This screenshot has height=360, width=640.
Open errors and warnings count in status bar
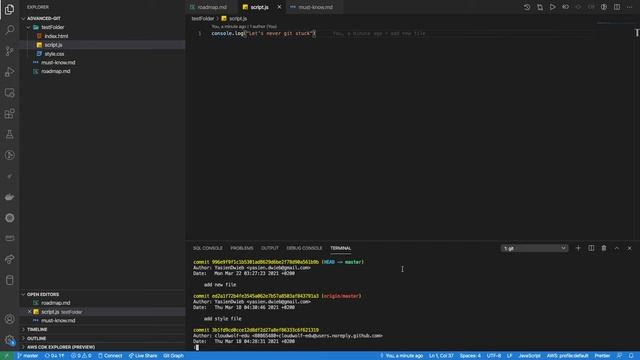click(81, 356)
